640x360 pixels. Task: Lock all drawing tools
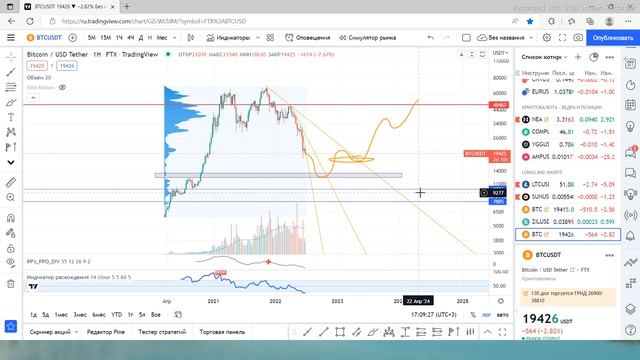point(11,248)
